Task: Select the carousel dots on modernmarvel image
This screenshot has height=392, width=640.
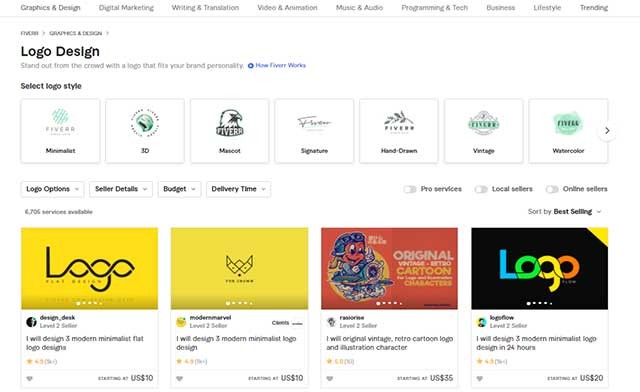Action: 240,303
